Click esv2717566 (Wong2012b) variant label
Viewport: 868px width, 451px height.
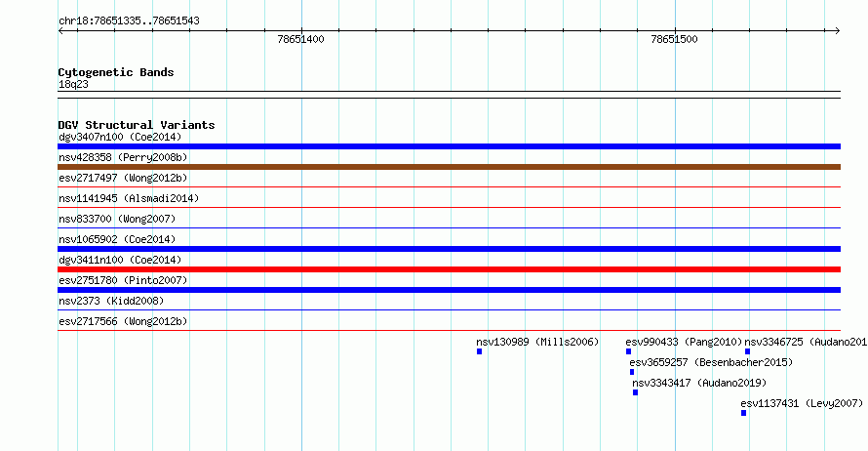pos(123,321)
